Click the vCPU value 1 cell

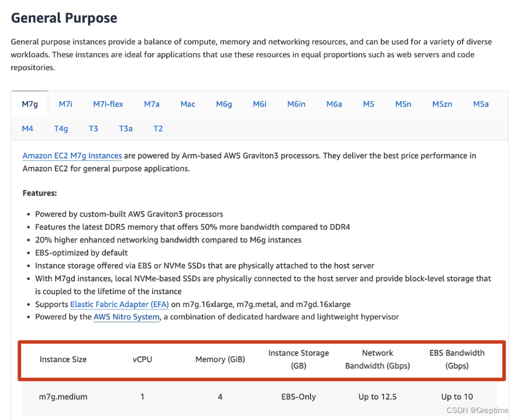pos(143,397)
